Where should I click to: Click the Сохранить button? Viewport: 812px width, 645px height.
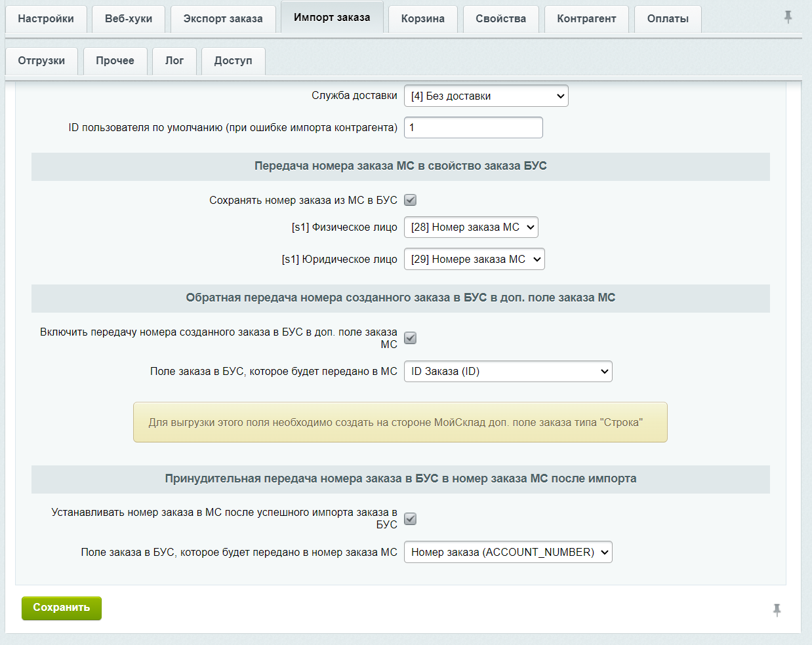pos(62,608)
